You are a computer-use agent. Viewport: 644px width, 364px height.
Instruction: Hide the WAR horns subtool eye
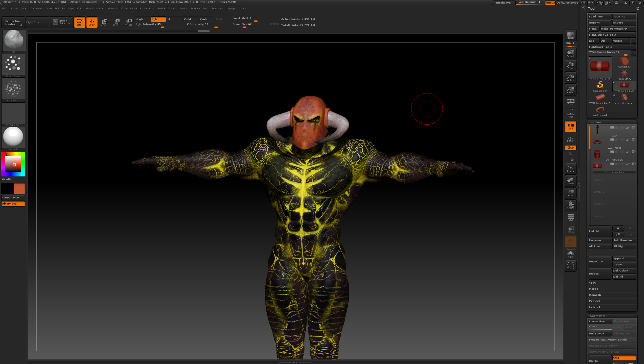(x=633, y=140)
